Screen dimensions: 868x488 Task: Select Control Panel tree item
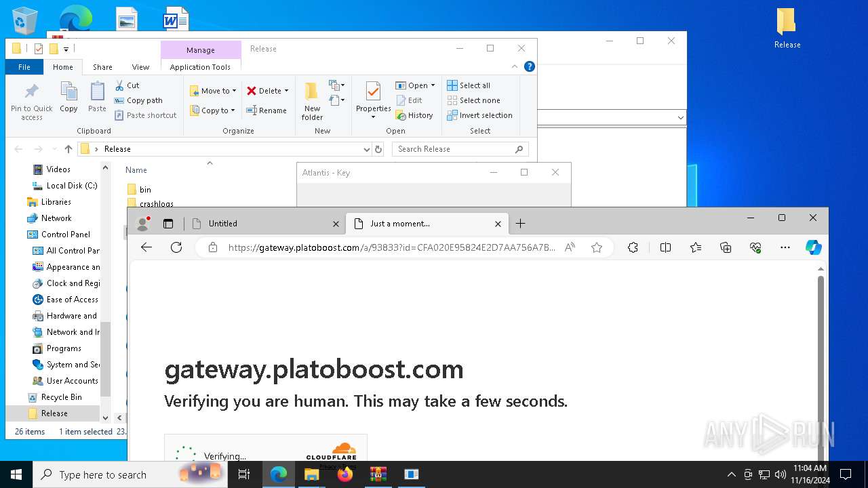(58, 235)
